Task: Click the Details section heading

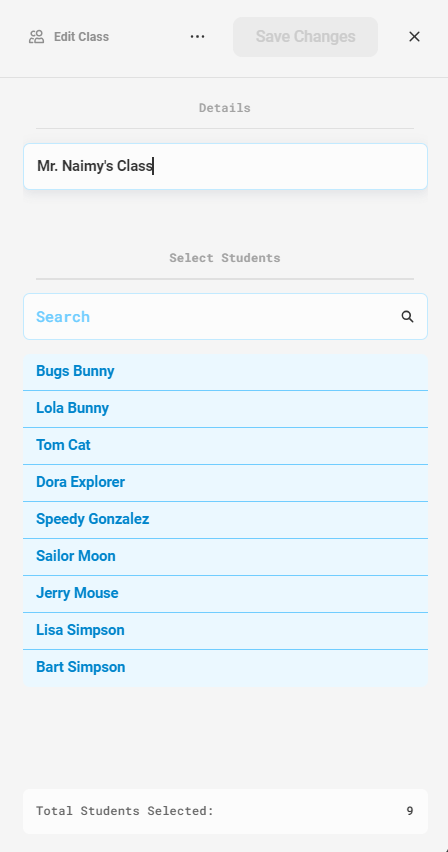Action: coord(225,108)
